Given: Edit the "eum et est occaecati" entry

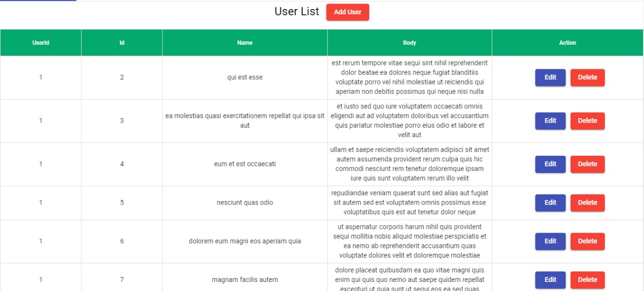Looking at the screenshot, I should [550, 164].
